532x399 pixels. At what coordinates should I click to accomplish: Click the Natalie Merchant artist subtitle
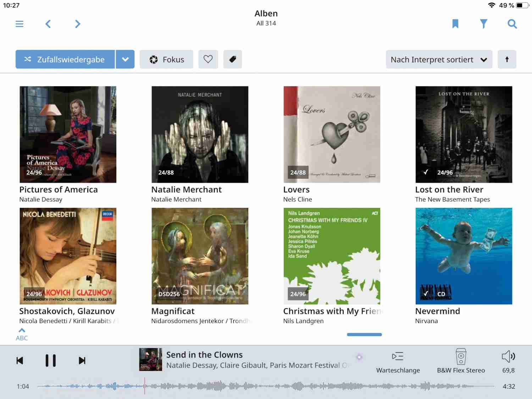[176, 199]
